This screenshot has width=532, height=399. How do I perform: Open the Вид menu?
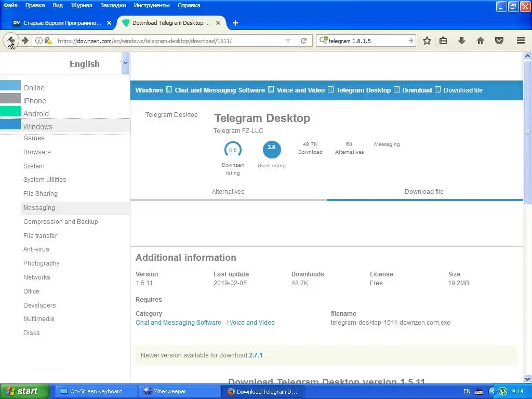pos(58,5)
